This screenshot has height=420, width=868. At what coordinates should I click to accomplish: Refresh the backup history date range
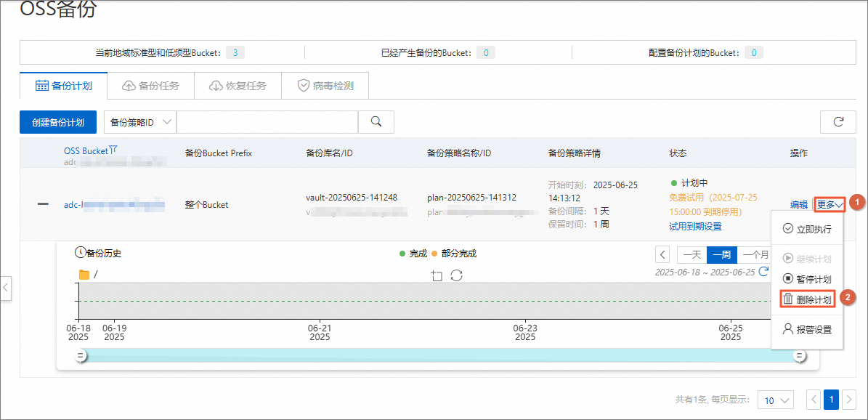pos(763,272)
